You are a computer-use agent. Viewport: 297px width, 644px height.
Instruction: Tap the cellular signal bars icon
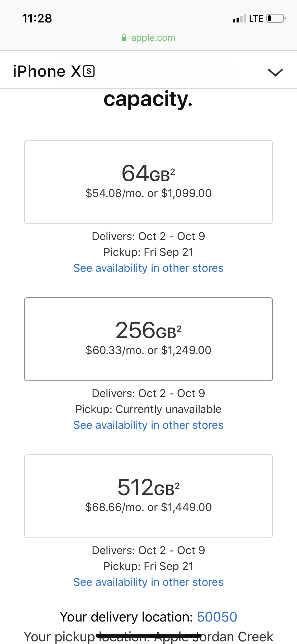(x=239, y=19)
